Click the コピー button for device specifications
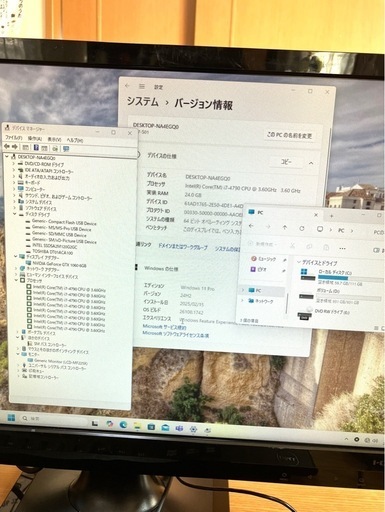 [x=286, y=162]
